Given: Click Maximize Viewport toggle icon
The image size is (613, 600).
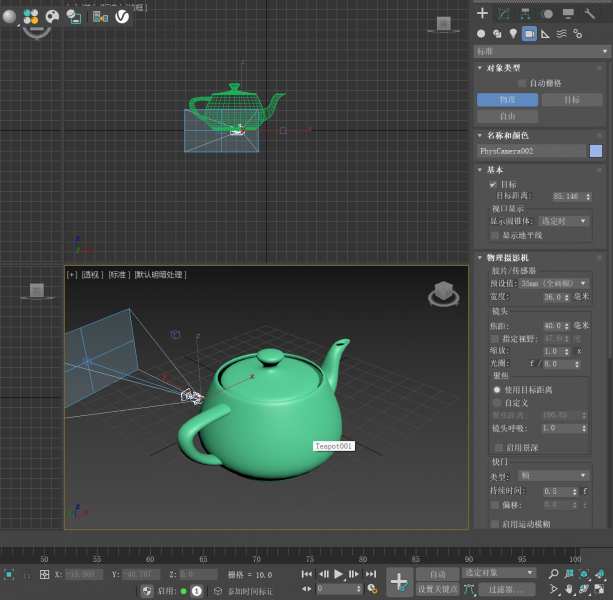Looking at the screenshot, I should (x=599, y=589).
